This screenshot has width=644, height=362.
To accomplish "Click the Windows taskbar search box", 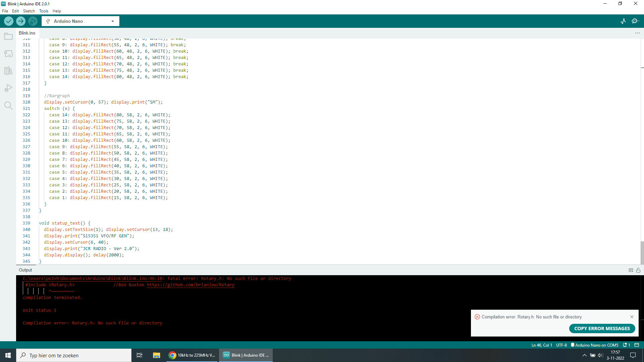I will click(x=74, y=355).
